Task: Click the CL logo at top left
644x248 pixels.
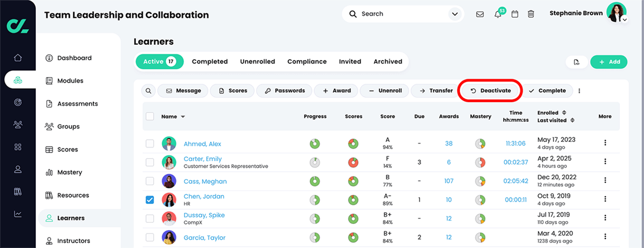Action: pos(18,25)
